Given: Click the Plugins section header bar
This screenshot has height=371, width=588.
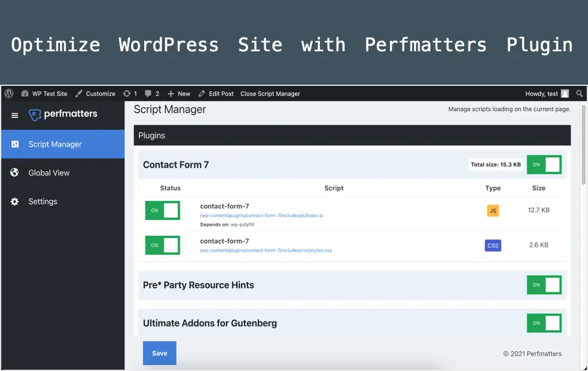Looking at the screenshot, I should (x=352, y=135).
